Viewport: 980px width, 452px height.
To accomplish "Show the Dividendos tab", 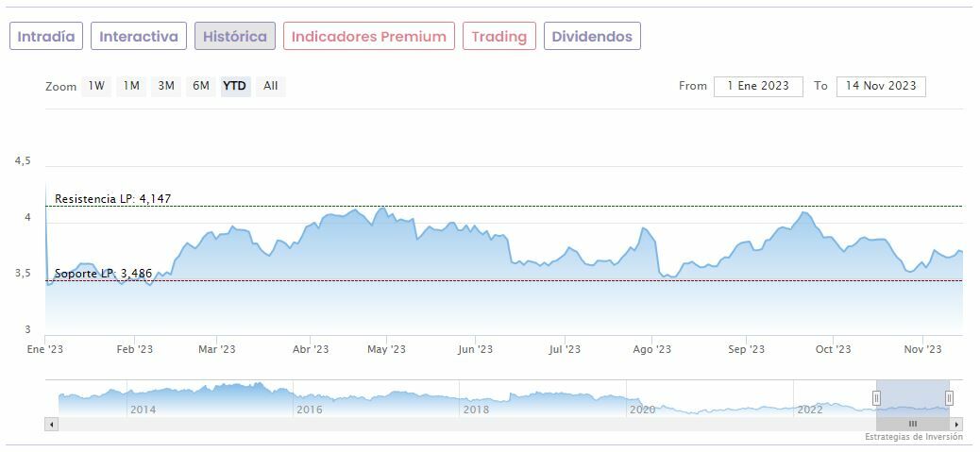I will click(592, 37).
